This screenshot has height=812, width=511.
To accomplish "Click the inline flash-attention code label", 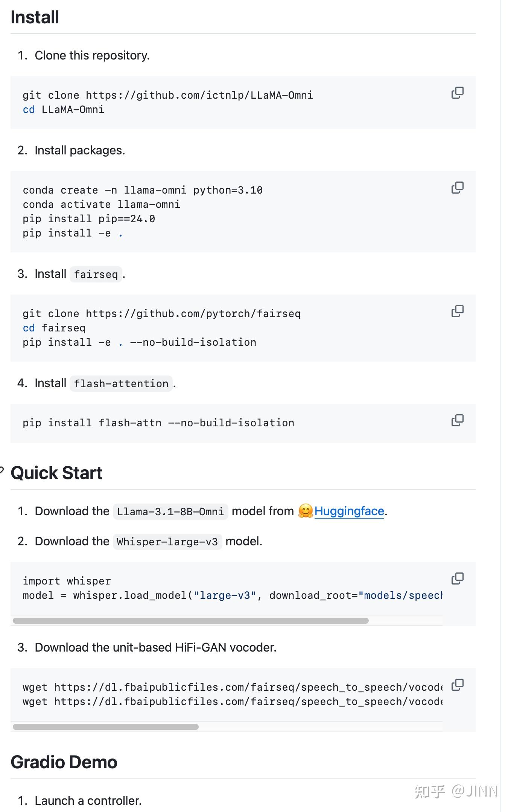I will point(121,383).
